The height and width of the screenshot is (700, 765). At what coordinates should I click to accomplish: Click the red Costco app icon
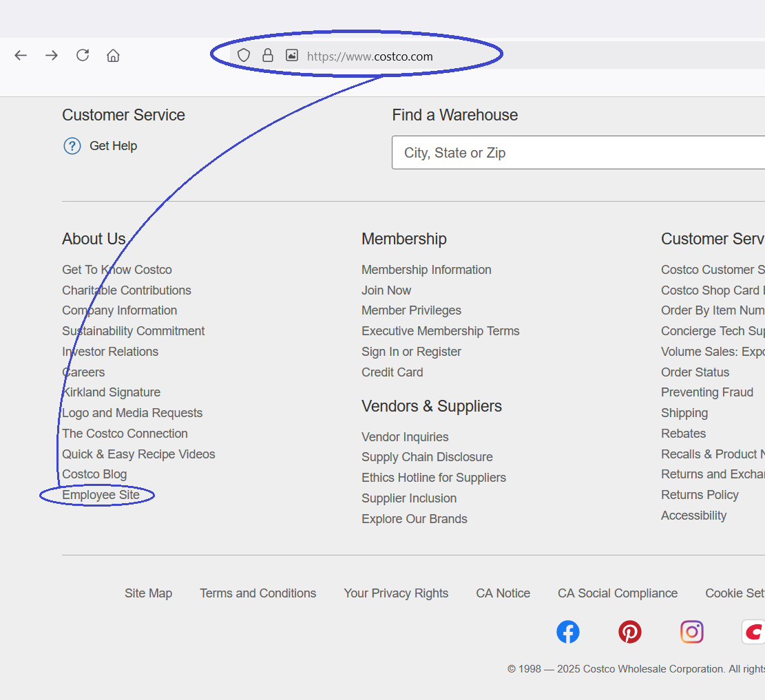(x=753, y=632)
